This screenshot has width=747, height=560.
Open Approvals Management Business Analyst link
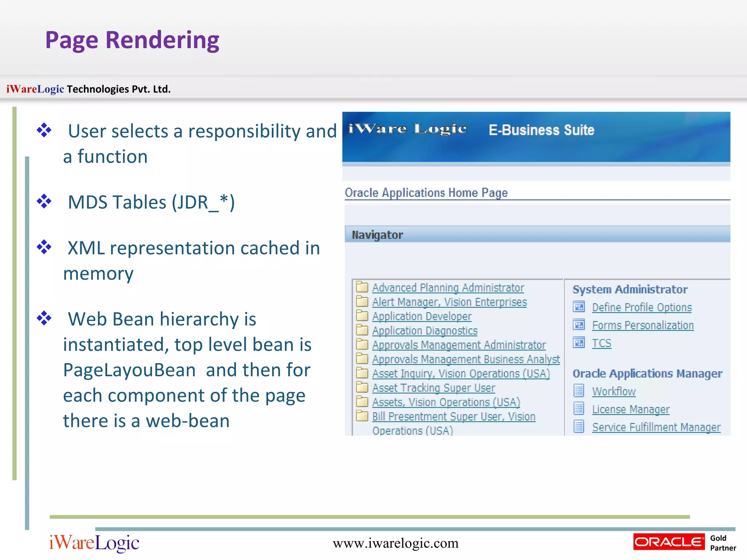(466, 359)
